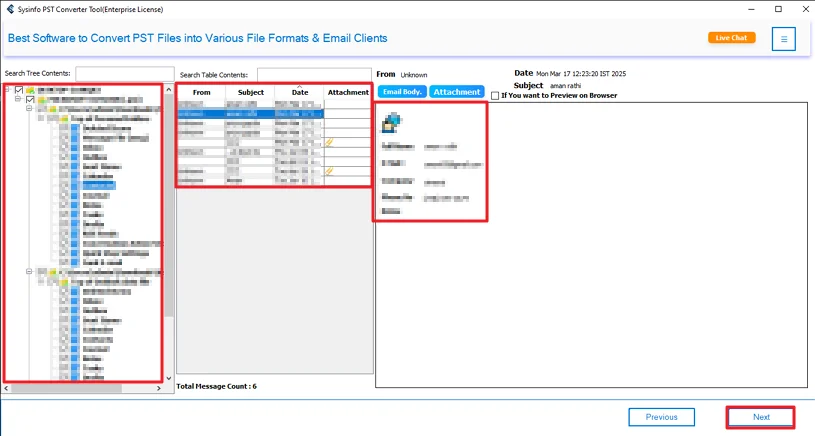
Task: Go back with the Previous button
Action: (x=661, y=417)
